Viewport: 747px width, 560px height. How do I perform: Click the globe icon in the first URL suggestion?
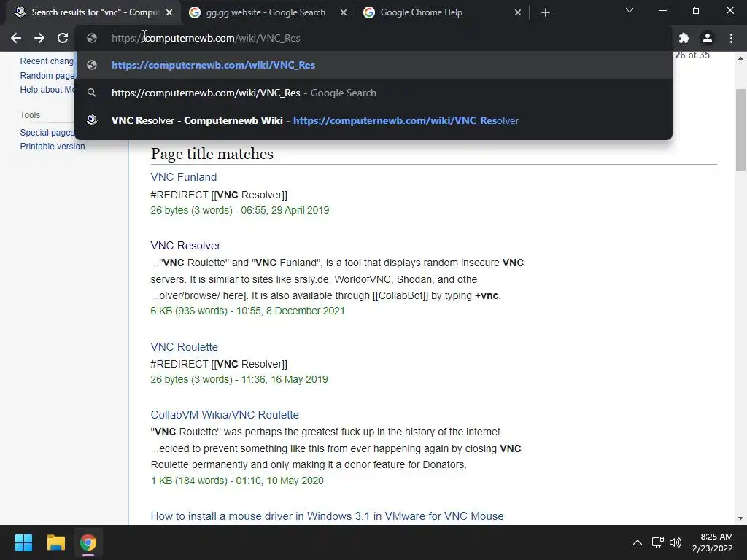[92, 65]
